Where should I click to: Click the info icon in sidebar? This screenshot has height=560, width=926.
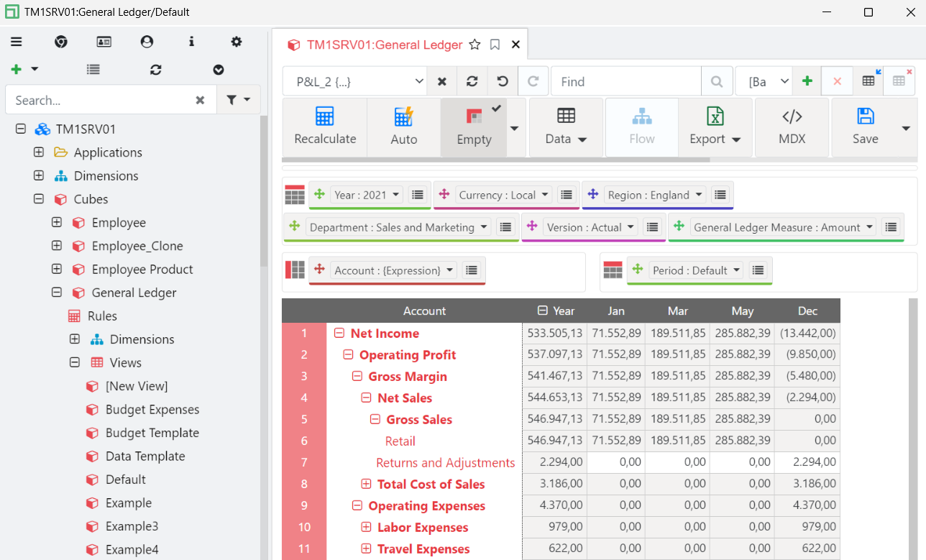tap(191, 42)
